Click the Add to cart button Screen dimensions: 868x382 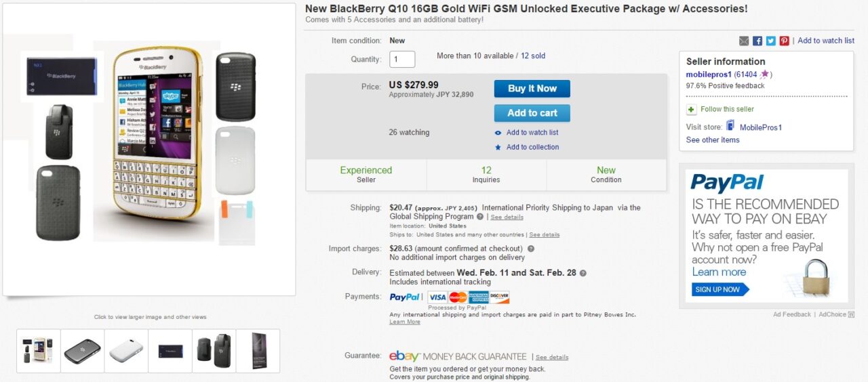click(532, 113)
